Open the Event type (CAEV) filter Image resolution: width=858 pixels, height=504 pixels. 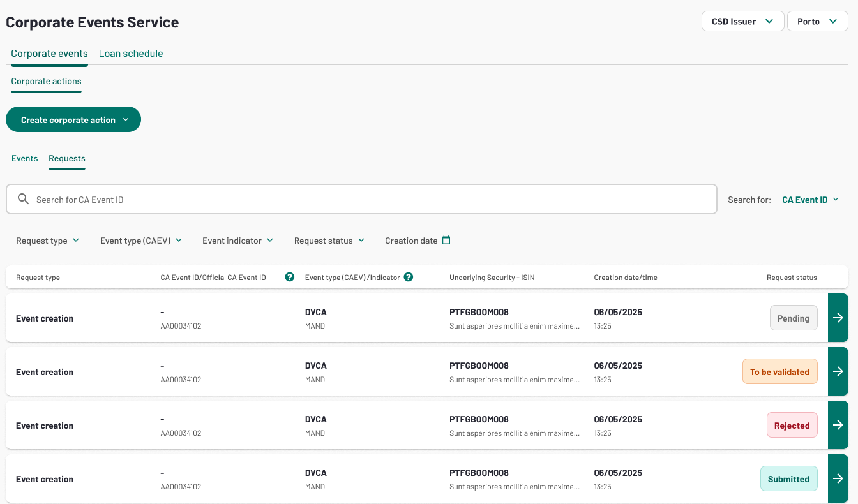coord(141,241)
